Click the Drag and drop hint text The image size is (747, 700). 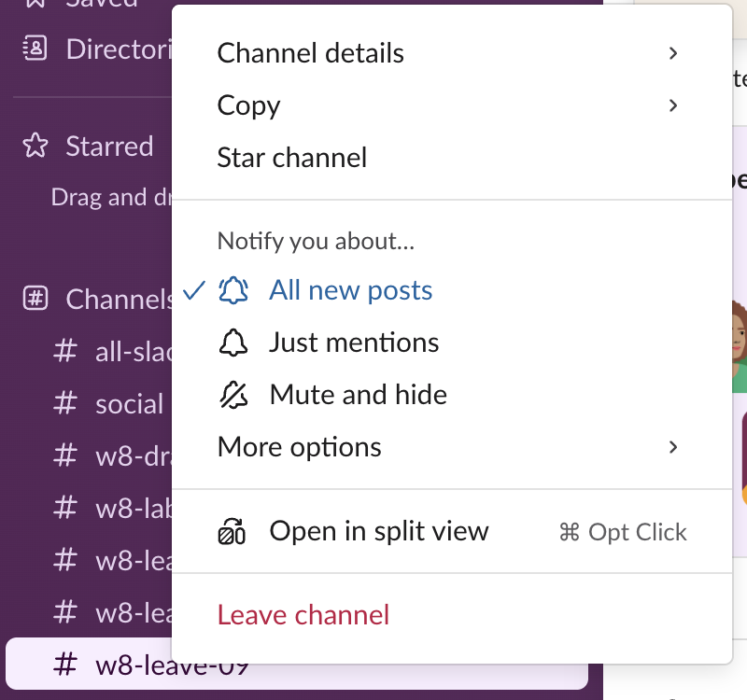point(111,197)
